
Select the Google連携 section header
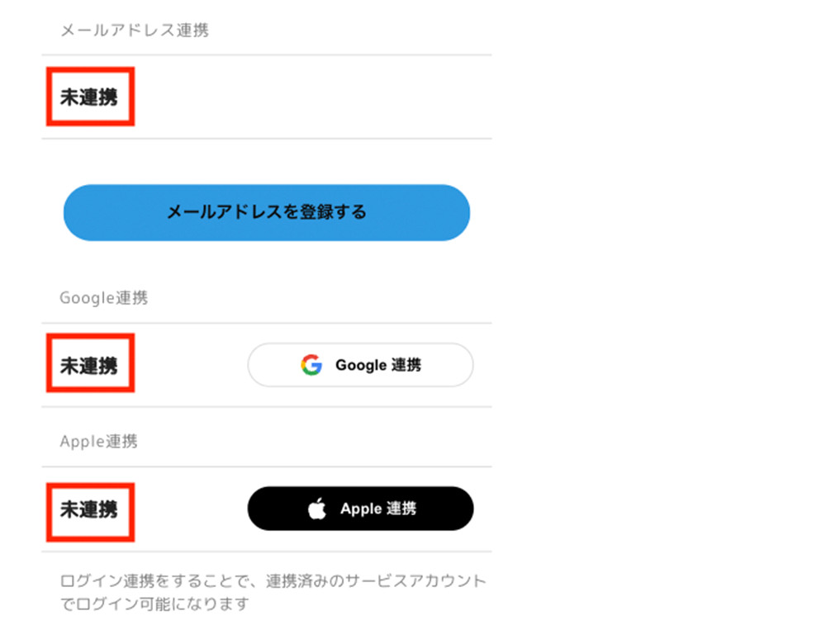(104, 297)
